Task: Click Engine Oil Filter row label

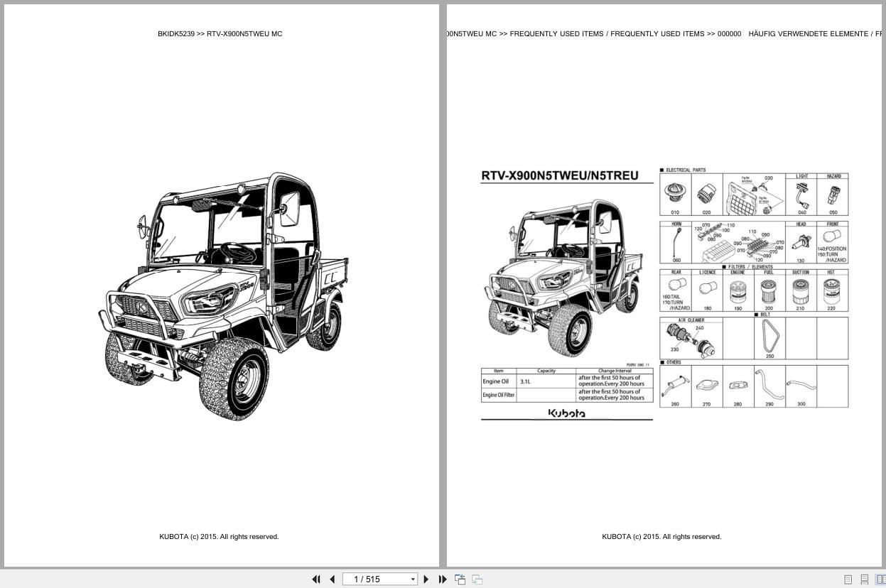Action: (x=498, y=395)
